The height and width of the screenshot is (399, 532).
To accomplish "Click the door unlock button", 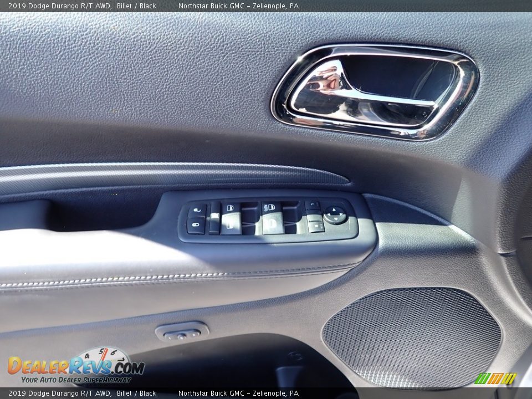I will [197, 211].
